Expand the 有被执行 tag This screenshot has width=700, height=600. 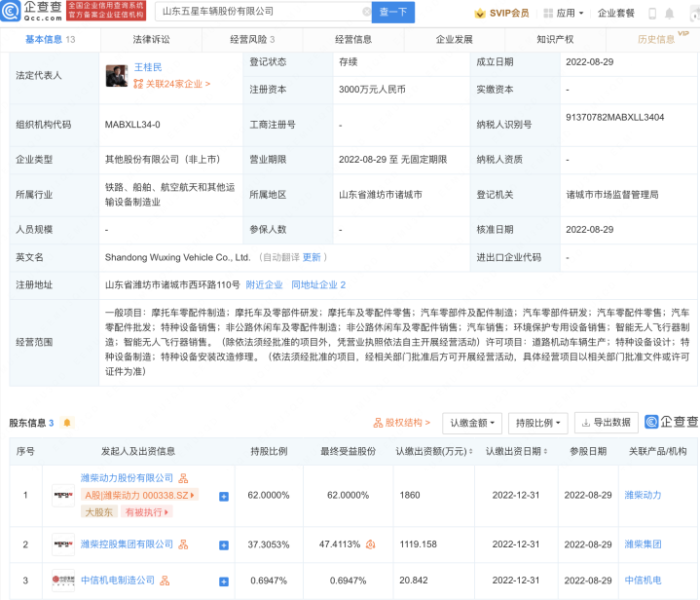click(x=146, y=512)
